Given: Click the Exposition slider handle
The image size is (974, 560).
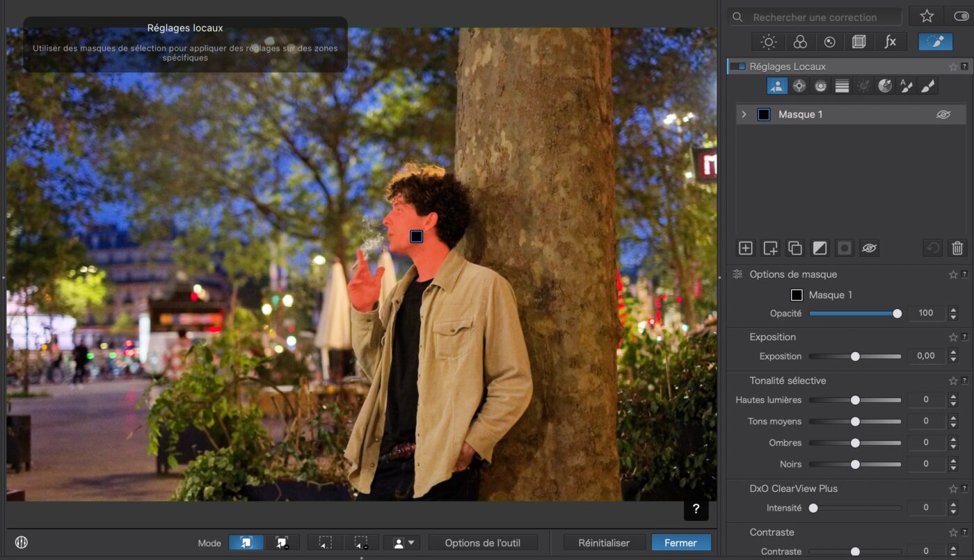Looking at the screenshot, I should (855, 356).
